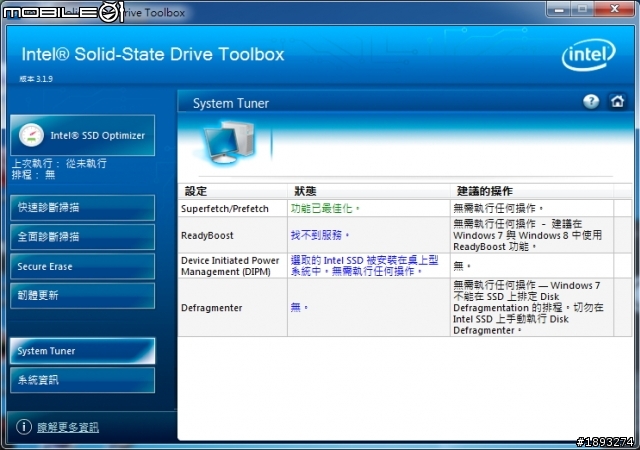Open 韌體更新 firmware update

(82, 296)
